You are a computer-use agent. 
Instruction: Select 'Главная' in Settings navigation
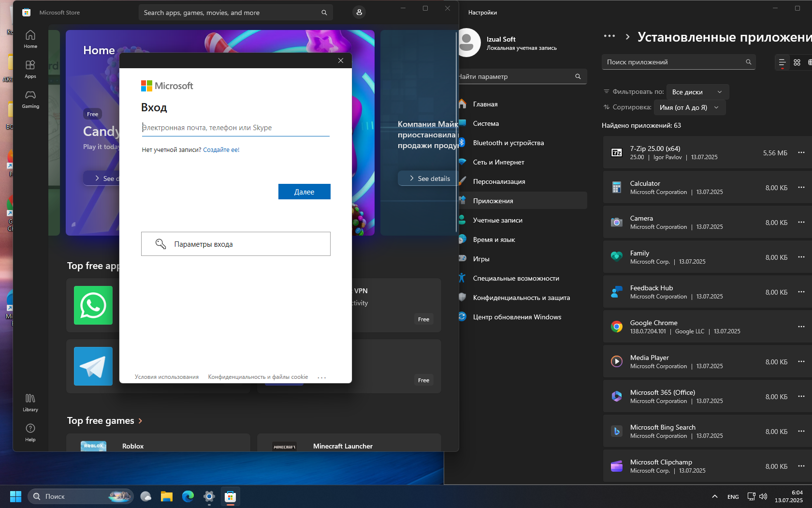(x=522, y=104)
